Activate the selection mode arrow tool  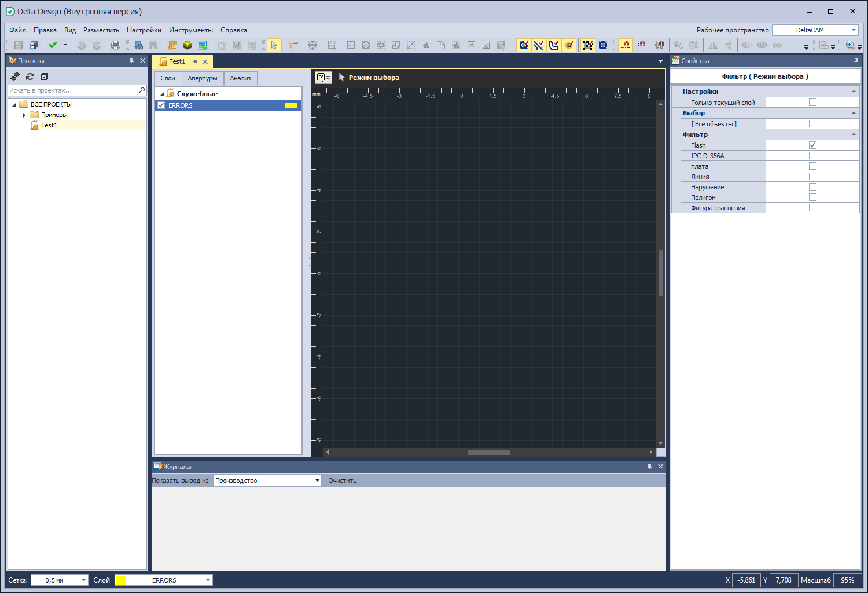click(274, 45)
